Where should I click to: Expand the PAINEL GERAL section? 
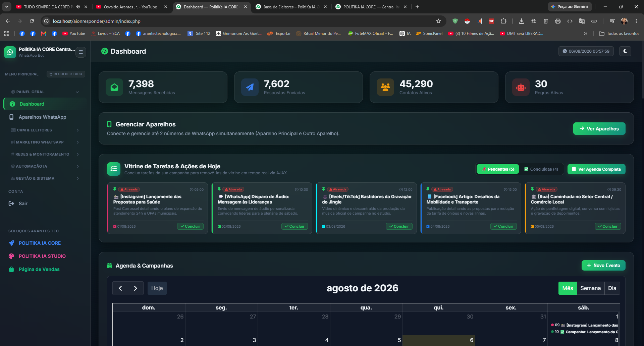click(x=45, y=92)
